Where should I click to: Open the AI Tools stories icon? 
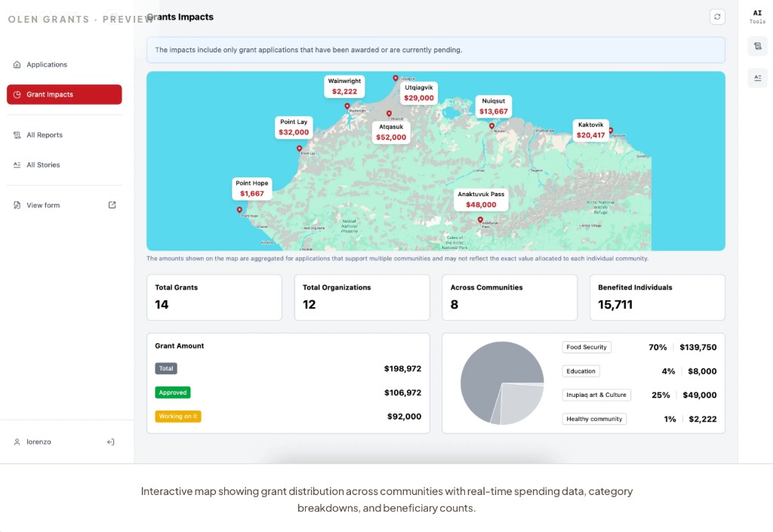758,78
